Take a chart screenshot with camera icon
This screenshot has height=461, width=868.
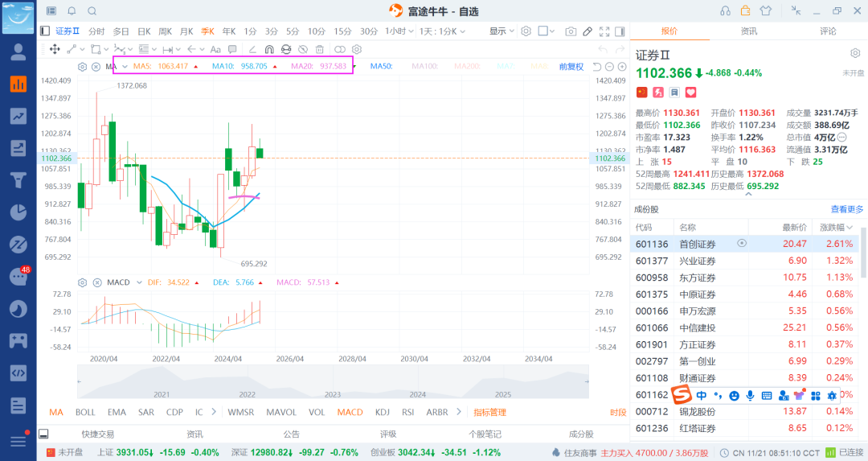point(571,31)
